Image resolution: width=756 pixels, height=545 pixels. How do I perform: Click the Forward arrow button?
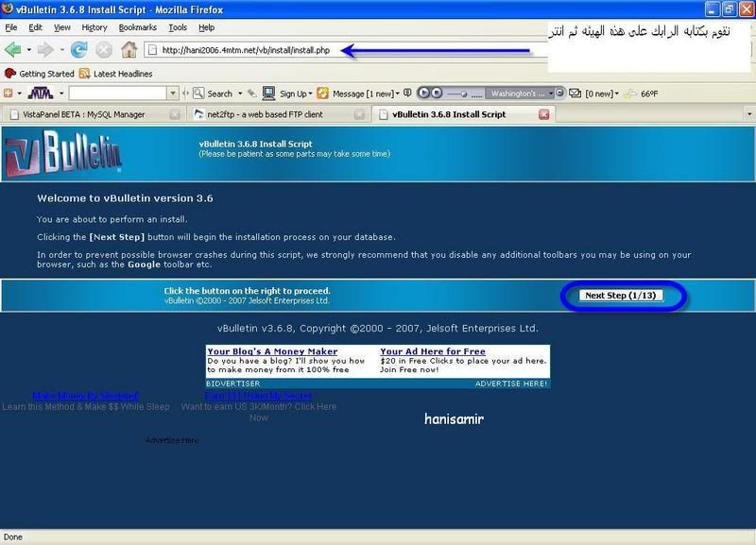[44, 49]
